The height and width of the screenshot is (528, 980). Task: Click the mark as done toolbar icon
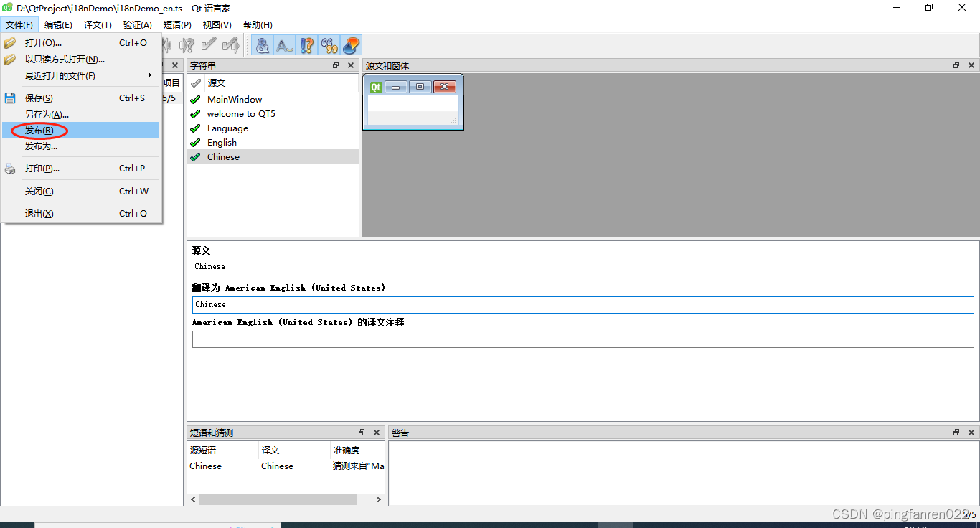click(x=209, y=45)
